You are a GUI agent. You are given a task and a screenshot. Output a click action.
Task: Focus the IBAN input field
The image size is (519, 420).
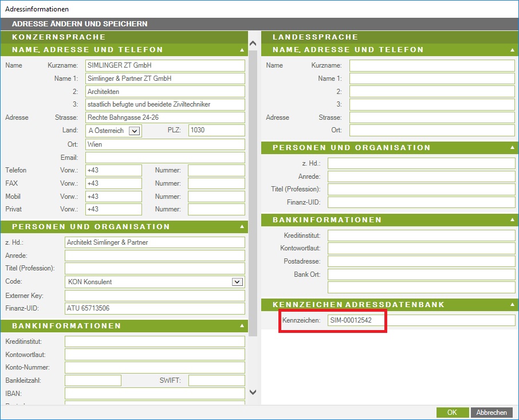pos(155,394)
